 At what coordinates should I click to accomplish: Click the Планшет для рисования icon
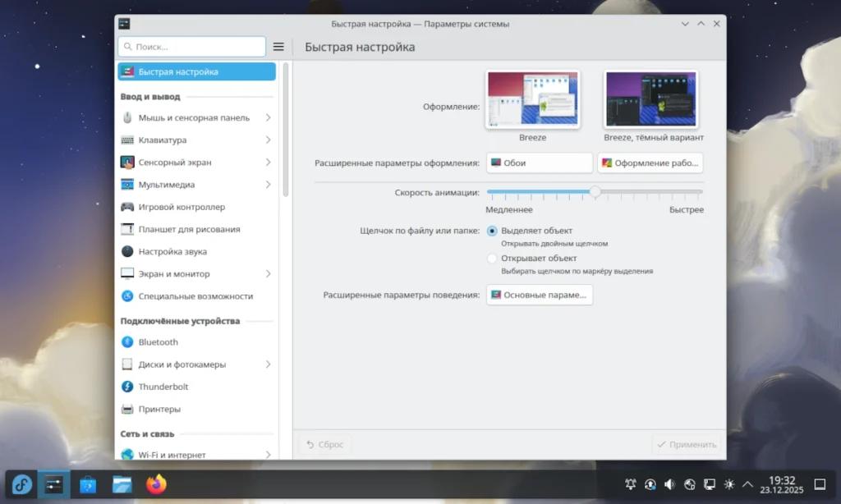127,229
